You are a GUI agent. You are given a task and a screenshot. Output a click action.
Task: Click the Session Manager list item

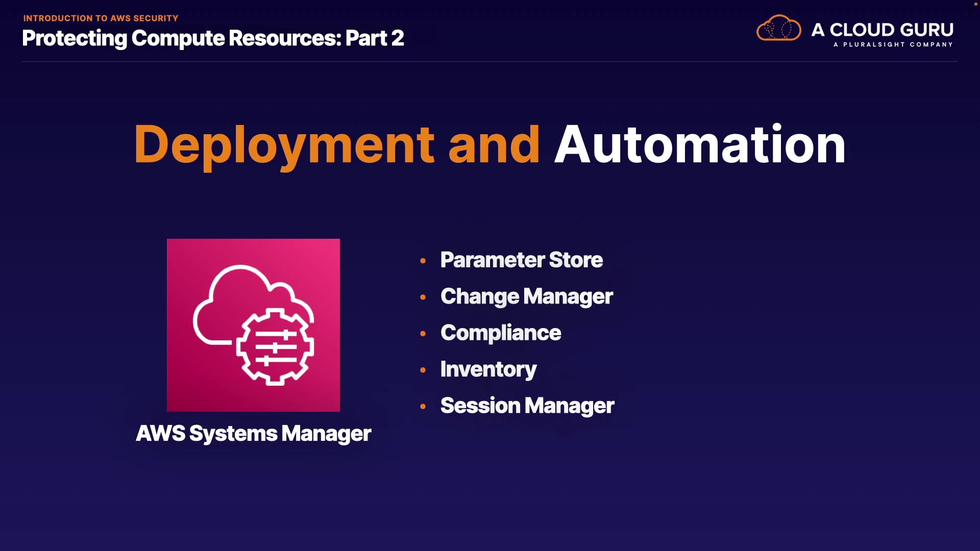527,406
